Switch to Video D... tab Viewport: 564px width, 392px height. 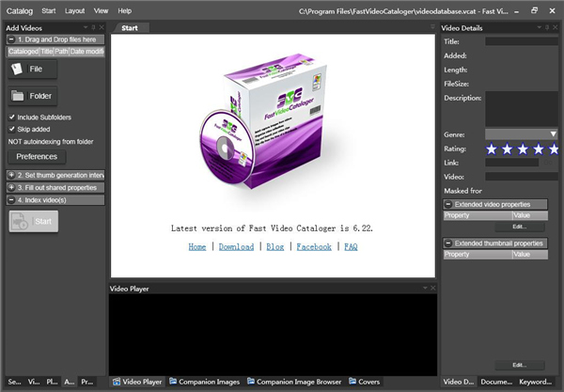point(459,382)
